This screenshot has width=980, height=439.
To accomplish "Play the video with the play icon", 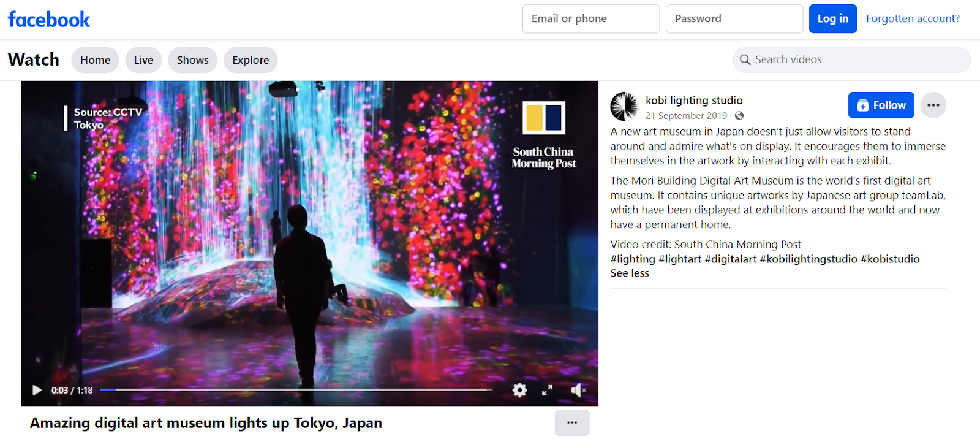I will tap(37, 390).
